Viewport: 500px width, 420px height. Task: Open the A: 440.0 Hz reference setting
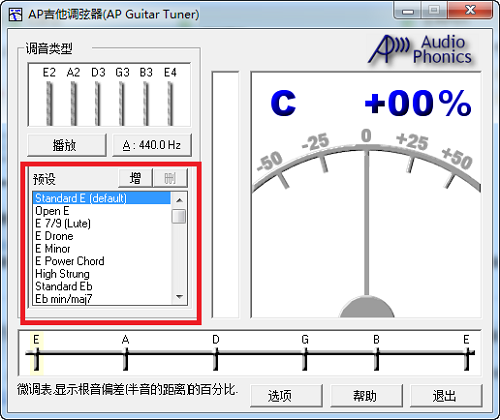[152, 145]
